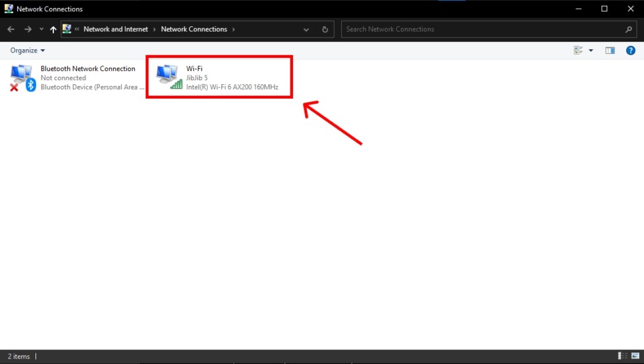Click the Bluetooth Network Connection label
The height and width of the screenshot is (364, 644).
coord(88,68)
